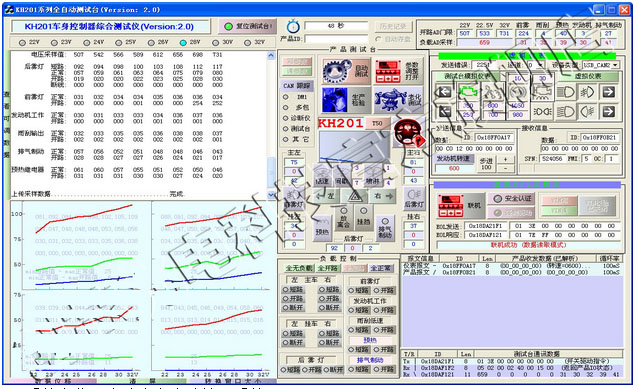The width and height of the screenshot is (638, 389).
Task: Click the 后雾灯 rear fog lamp icon
Action: tap(414, 198)
